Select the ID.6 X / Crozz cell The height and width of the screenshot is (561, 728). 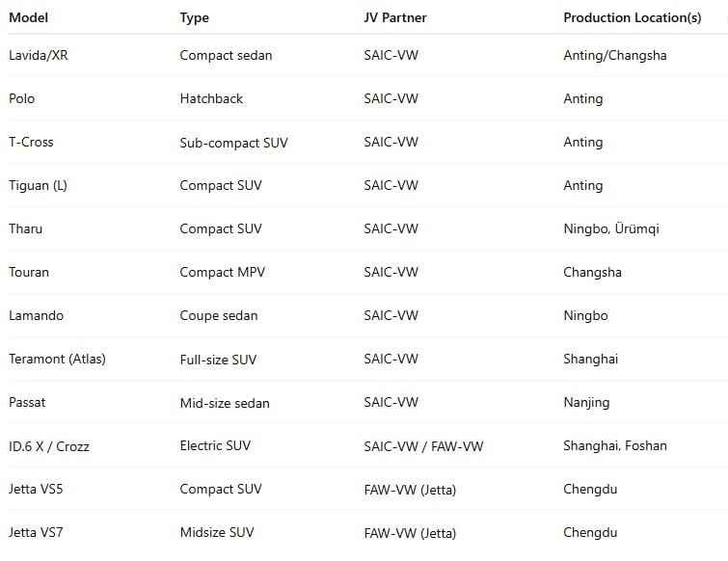(x=49, y=446)
